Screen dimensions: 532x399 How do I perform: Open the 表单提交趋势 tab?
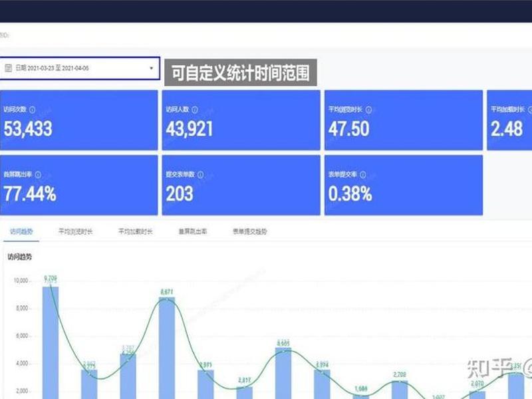tap(250, 231)
